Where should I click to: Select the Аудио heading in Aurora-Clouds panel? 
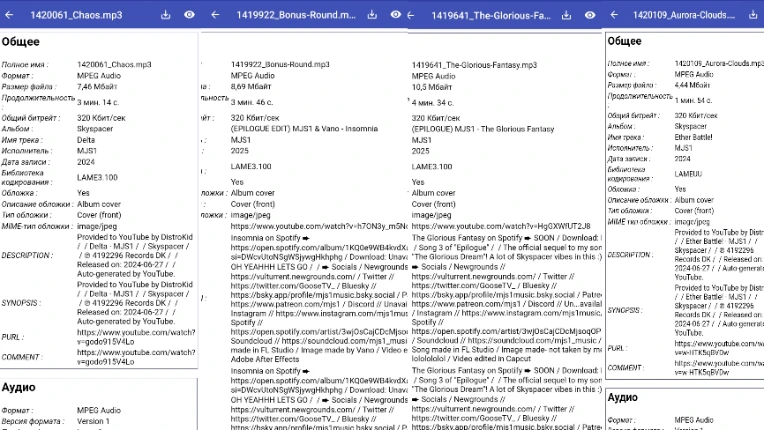(622, 397)
